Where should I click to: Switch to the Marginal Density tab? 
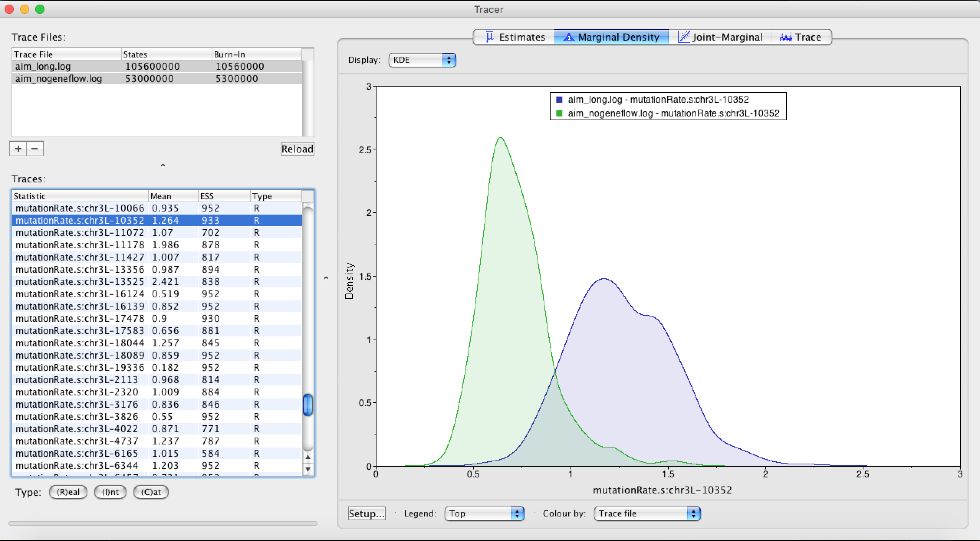click(x=611, y=37)
